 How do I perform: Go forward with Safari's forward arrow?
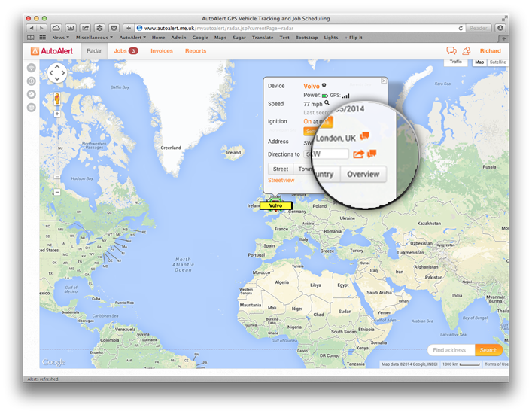pyautogui.click(x=41, y=28)
